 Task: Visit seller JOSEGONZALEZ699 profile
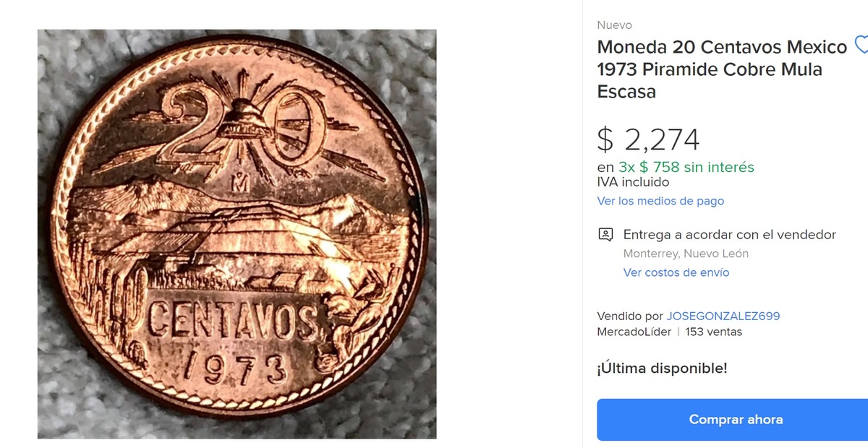point(723,316)
